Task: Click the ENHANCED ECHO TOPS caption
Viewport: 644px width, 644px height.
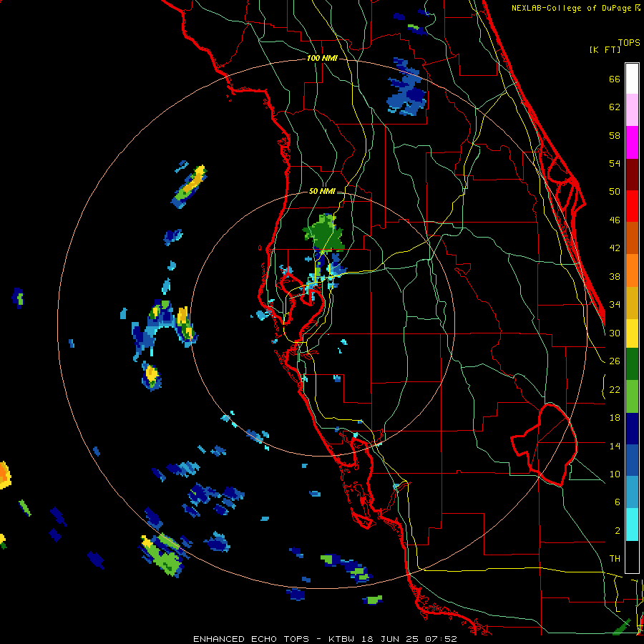Action: pyautogui.click(x=251, y=639)
